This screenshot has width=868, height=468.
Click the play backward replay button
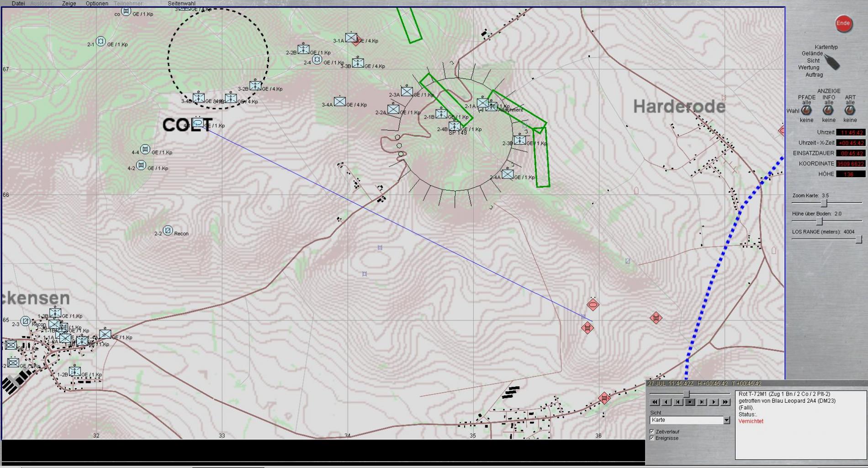point(667,402)
